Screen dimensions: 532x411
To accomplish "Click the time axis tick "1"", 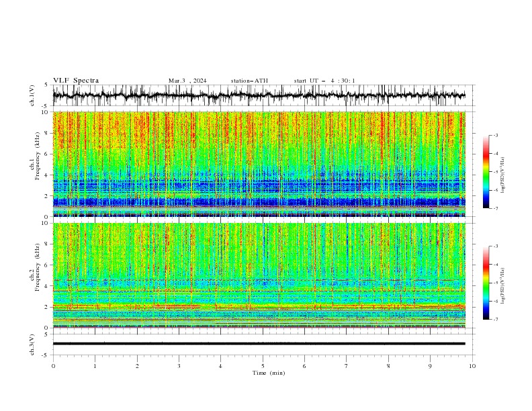I will coord(95,366).
